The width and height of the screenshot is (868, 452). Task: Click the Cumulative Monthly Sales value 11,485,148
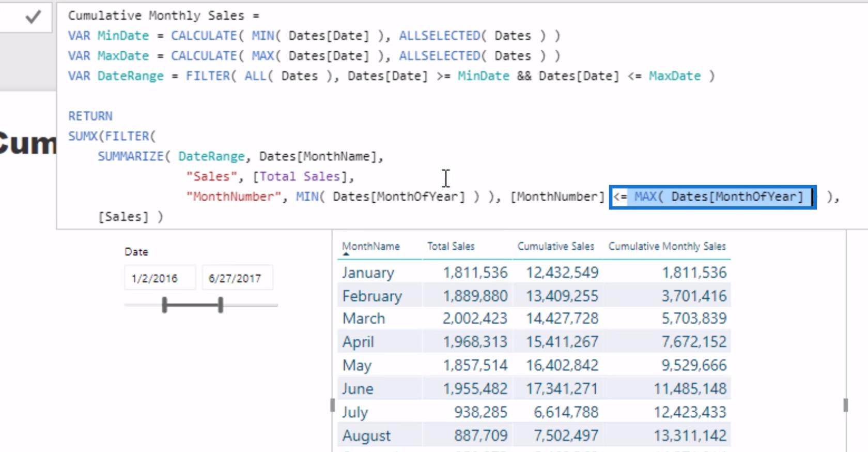point(690,388)
